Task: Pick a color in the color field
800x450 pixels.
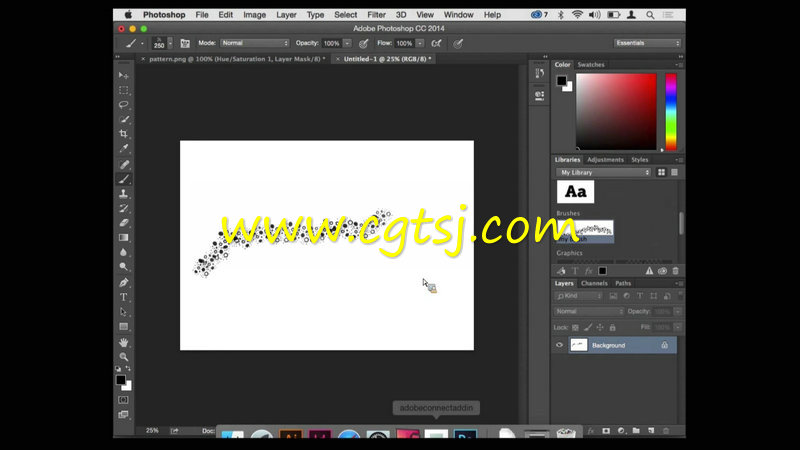Action: [x=616, y=112]
